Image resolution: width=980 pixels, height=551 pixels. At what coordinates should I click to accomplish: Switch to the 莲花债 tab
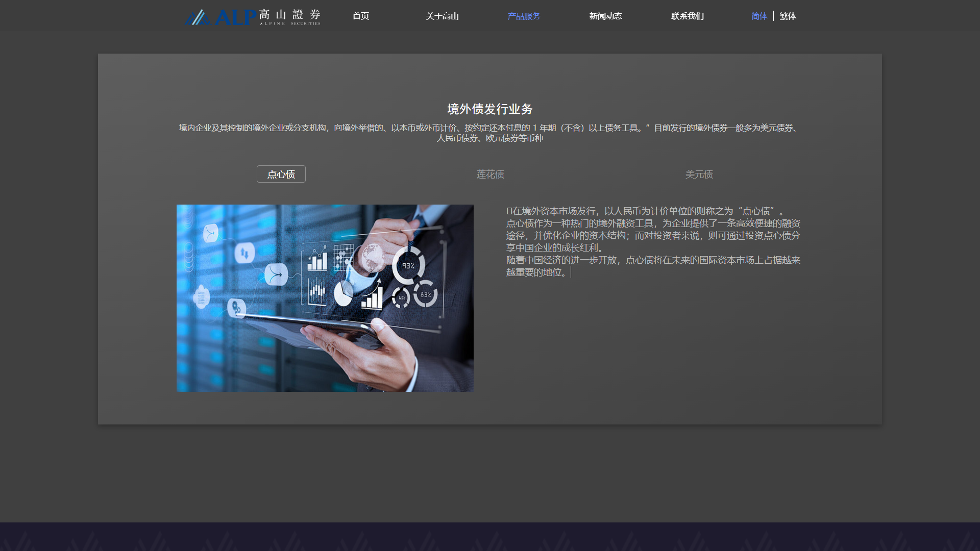coord(490,174)
